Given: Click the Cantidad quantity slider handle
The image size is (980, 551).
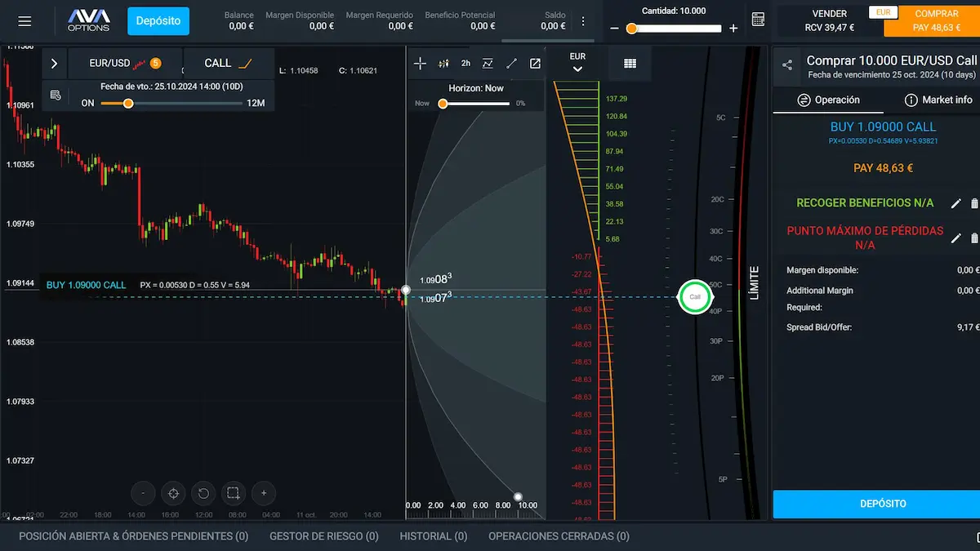Looking at the screenshot, I should pyautogui.click(x=631, y=29).
